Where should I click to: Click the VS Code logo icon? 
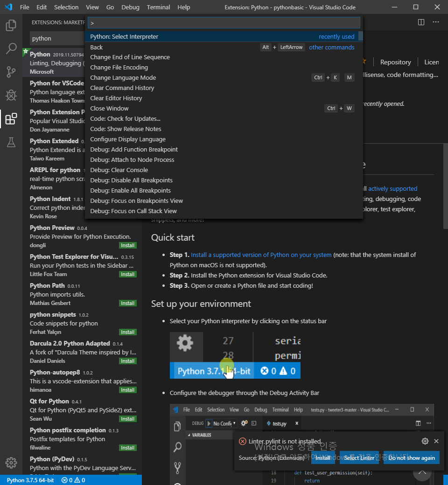(9, 7)
